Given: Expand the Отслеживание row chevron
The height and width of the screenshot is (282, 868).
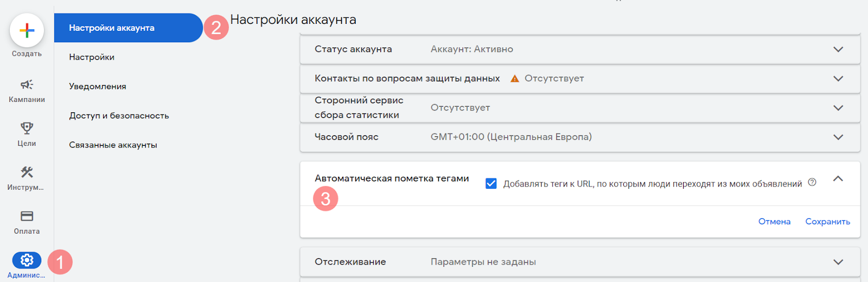Looking at the screenshot, I should click(838, 262).
